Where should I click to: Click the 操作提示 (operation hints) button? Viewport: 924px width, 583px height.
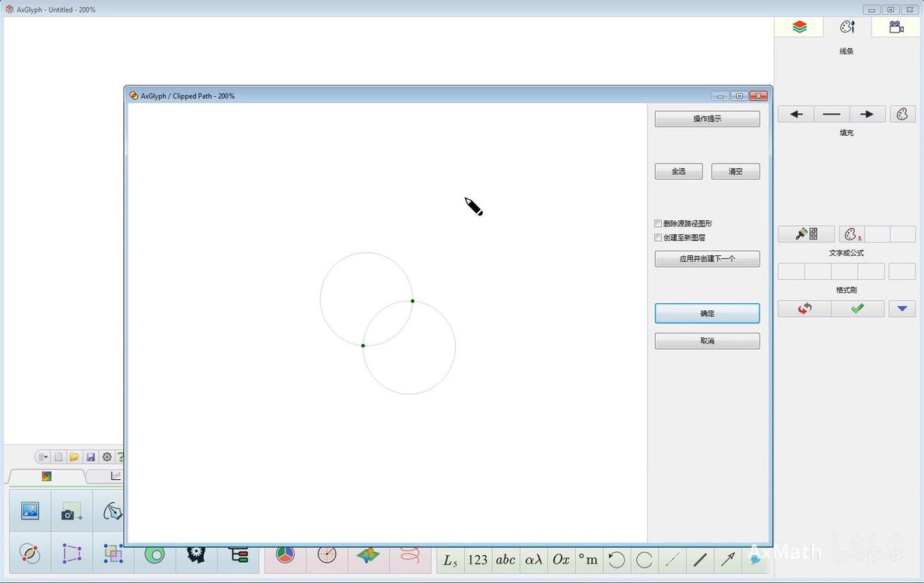[x=707, y=119]
